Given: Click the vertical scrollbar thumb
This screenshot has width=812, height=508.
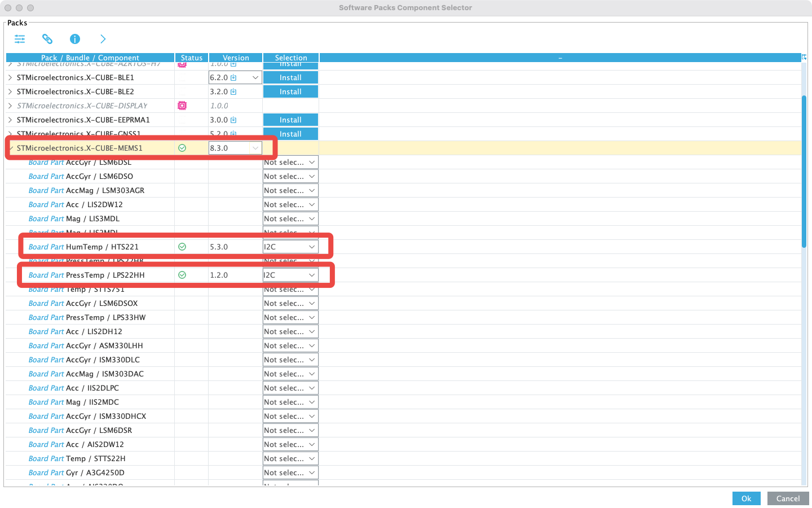Looking at the screenshot, I should [804, 172].
